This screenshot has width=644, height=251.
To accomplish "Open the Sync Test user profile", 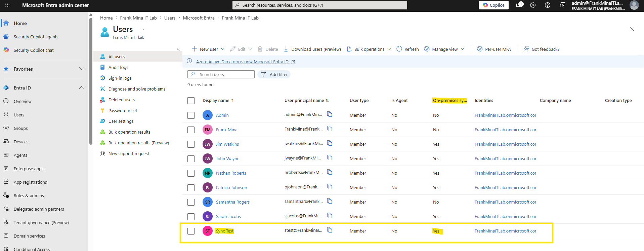I will [225, 231].
